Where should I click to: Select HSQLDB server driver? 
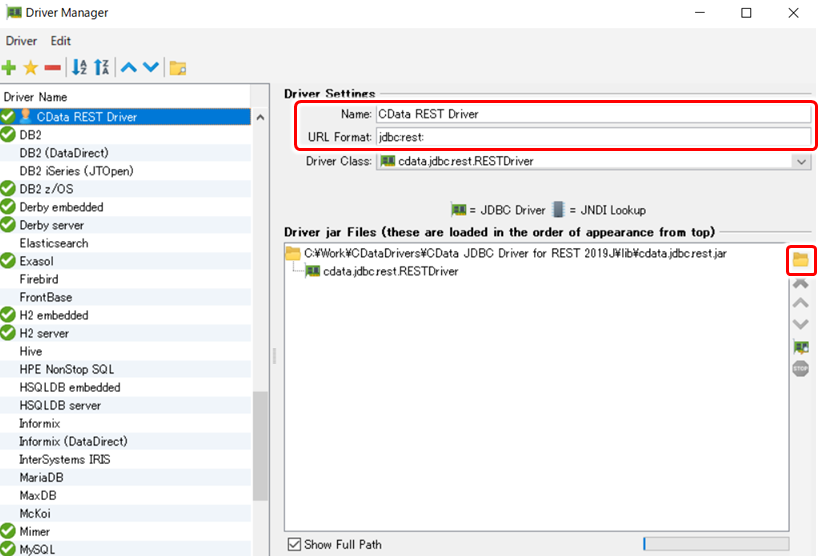pos(125,405)
